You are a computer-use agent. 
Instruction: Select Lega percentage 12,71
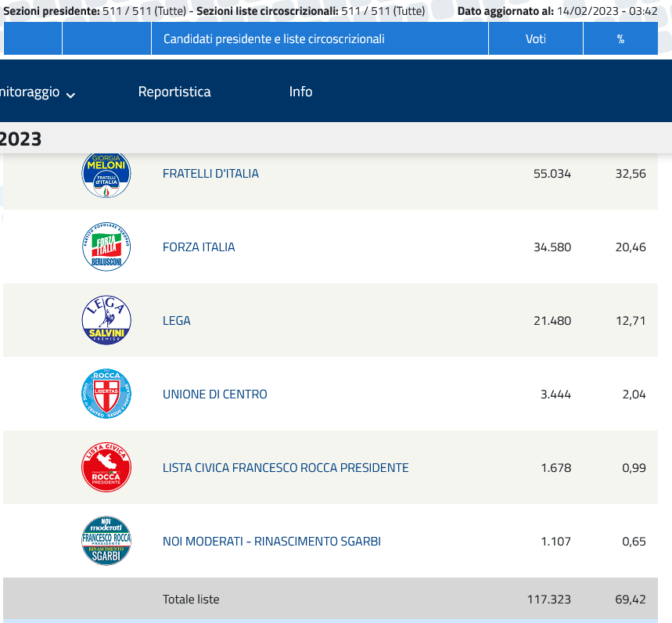click(631, 321)
